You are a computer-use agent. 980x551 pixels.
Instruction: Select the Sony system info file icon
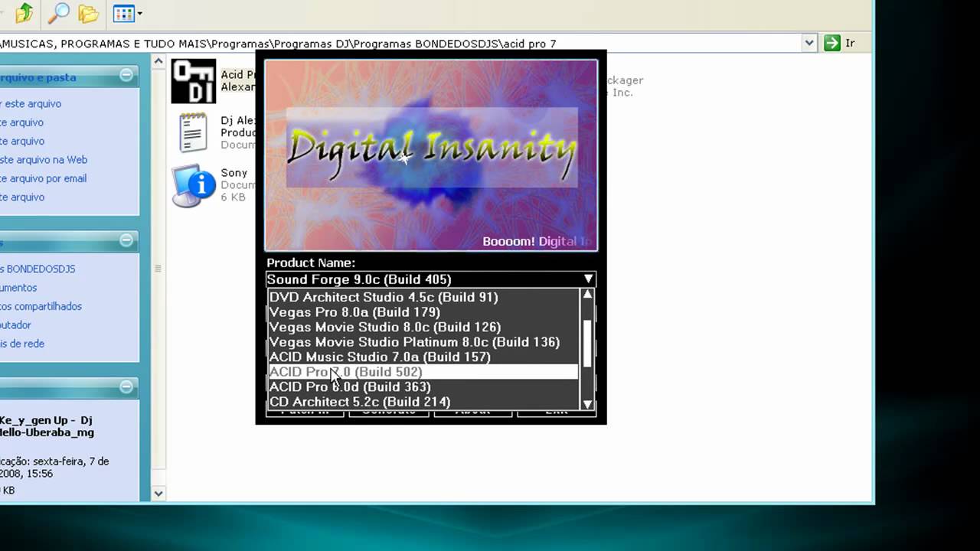[x=193, y=185]
